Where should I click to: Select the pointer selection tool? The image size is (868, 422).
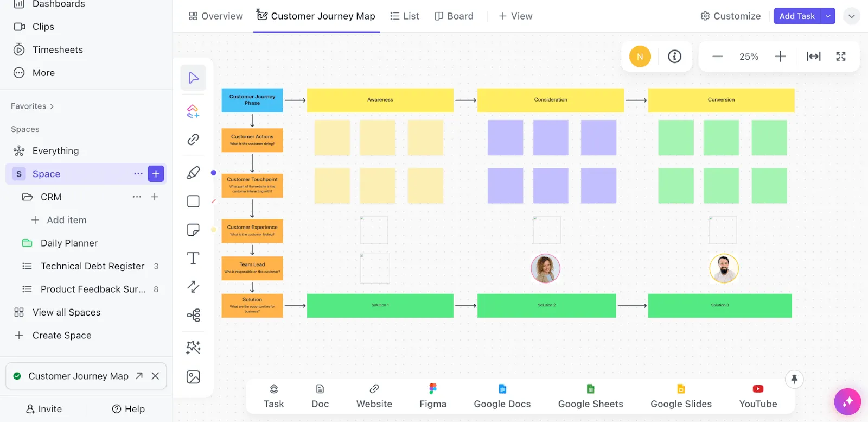click(x=193, y=78)
